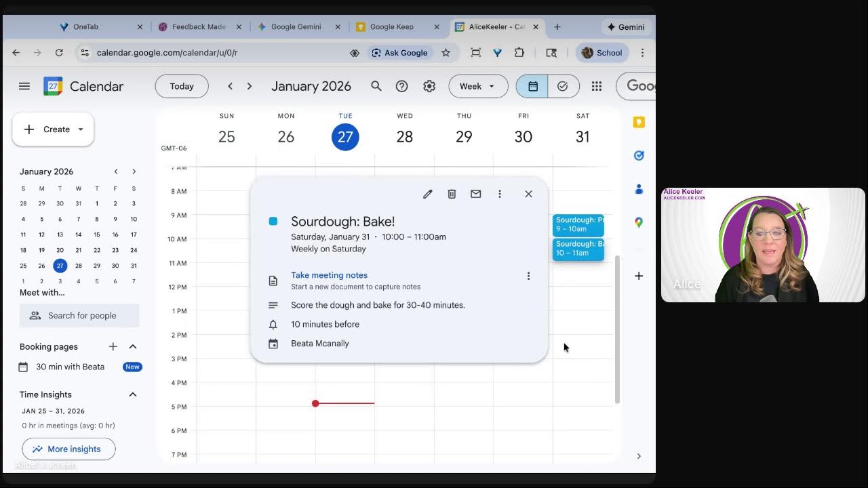Email event details via envelope icon
This screenshot has height=488, width=868.
click(x=476, y=194)
